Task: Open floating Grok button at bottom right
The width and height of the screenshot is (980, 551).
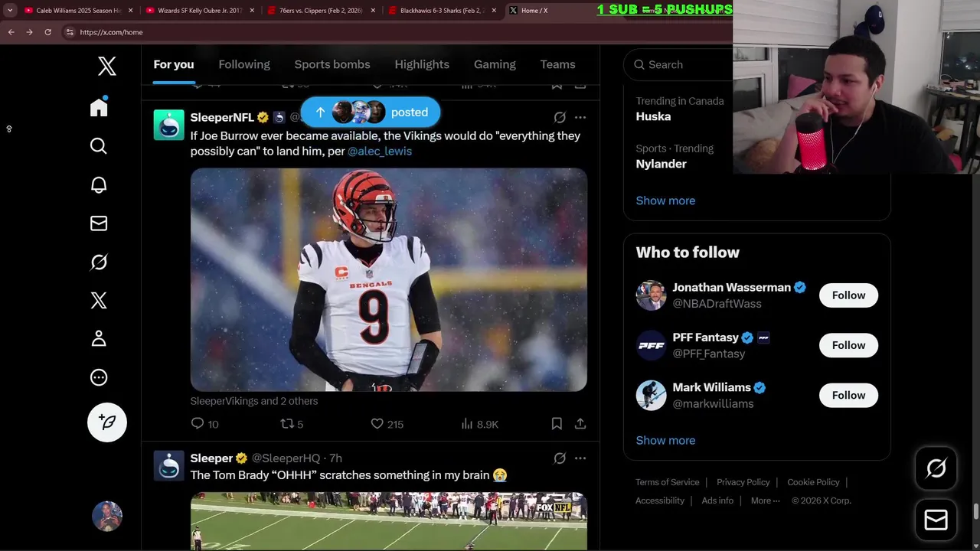Action: coord(936,468)
